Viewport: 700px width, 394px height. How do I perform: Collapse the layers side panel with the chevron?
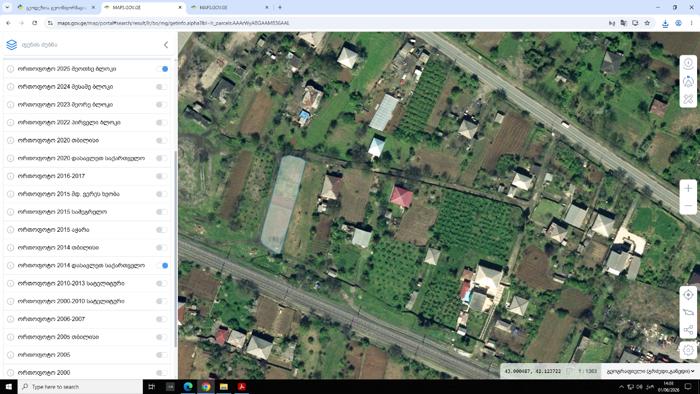pos(166,45)
